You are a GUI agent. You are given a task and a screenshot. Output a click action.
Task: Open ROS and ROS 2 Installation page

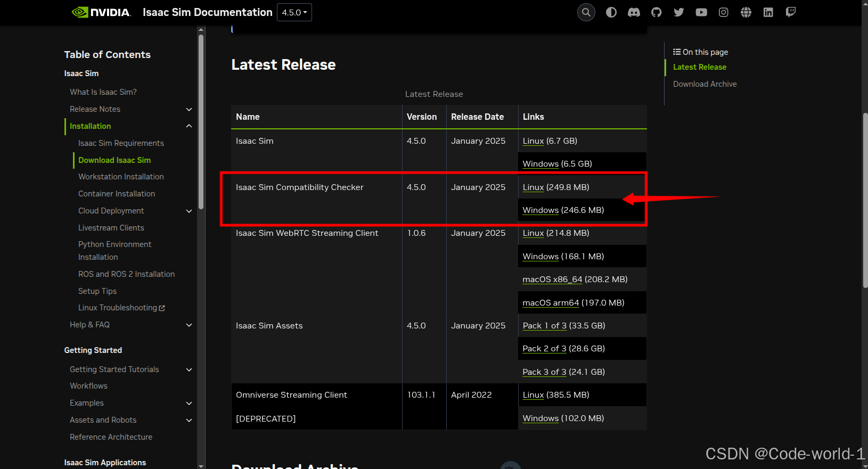pos(126,274)
